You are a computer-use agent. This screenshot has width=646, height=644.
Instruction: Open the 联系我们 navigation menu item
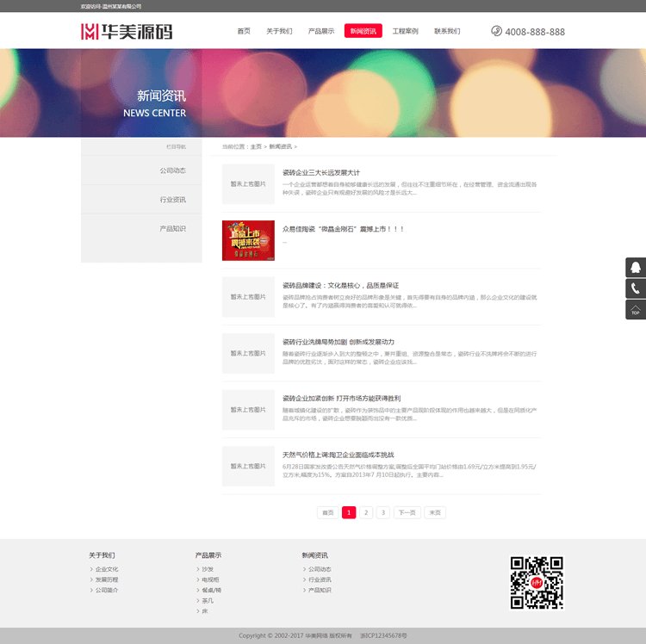point(447,31)
